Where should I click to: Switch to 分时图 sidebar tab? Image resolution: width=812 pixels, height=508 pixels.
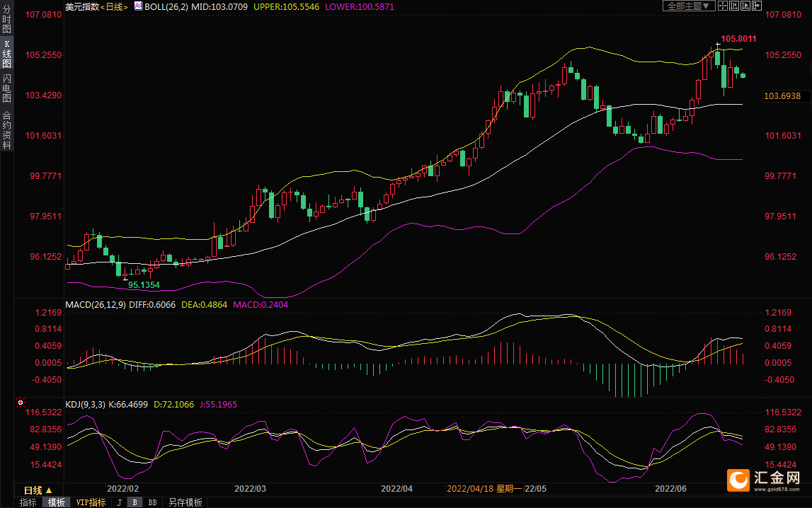coord(7,19)
